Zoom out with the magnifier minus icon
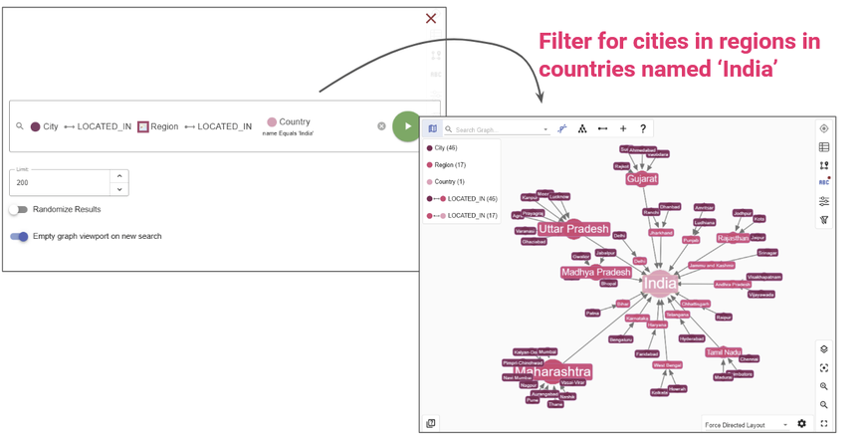The image size is (868, 440). tap(824, 405)
